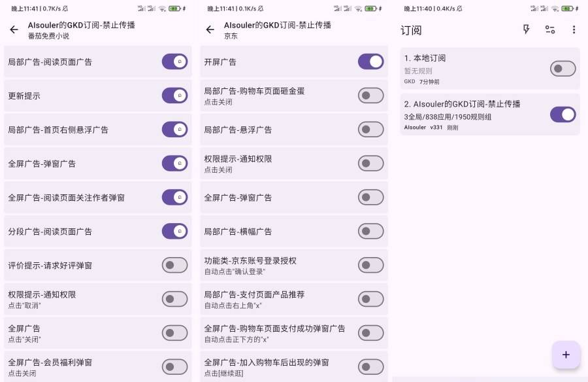
Task: Open the 功能类-京东账号登录授权 rule entry
Action: pos(274,265)
